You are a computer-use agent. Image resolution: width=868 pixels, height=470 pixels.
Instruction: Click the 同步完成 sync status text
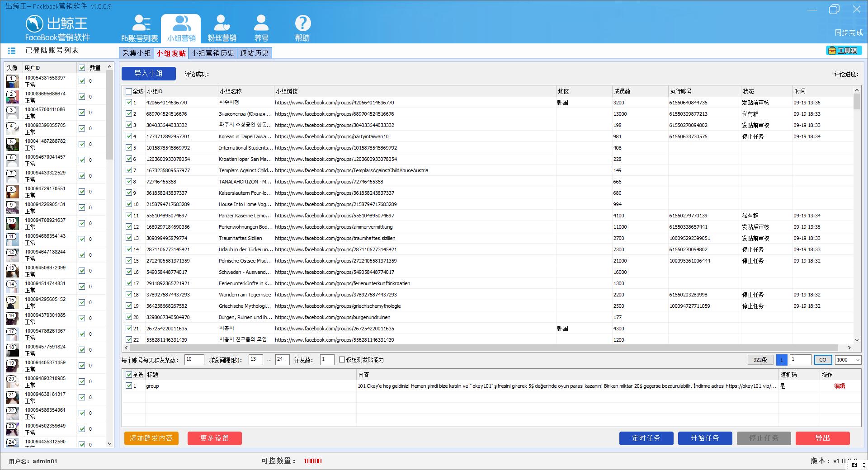tap(849, 33)
